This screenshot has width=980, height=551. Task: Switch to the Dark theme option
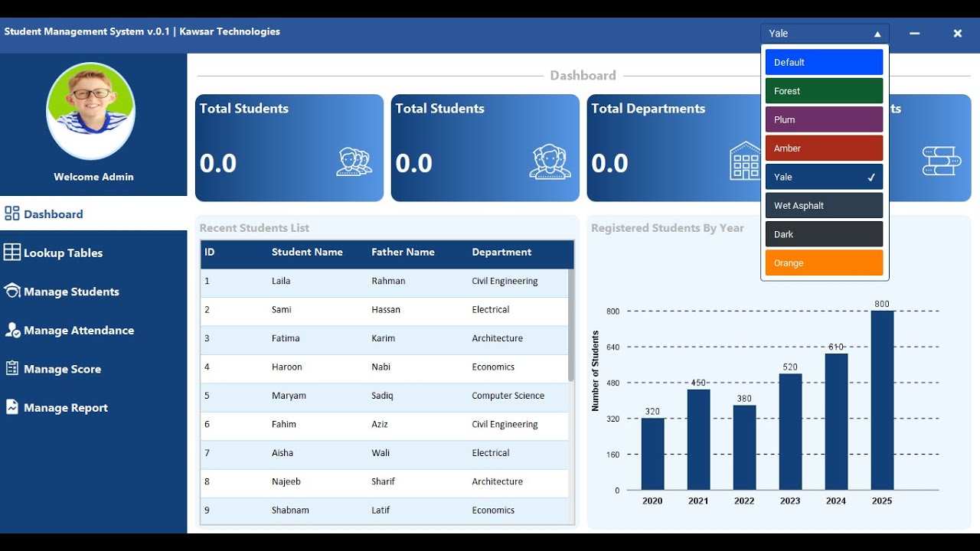coord(824,234)
